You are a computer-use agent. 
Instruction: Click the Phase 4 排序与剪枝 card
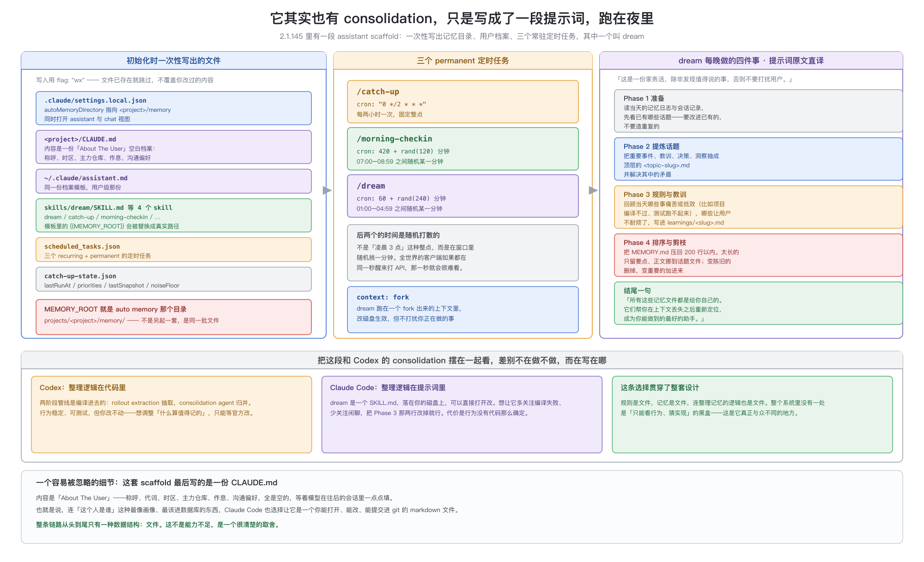[x=758, y=255]
